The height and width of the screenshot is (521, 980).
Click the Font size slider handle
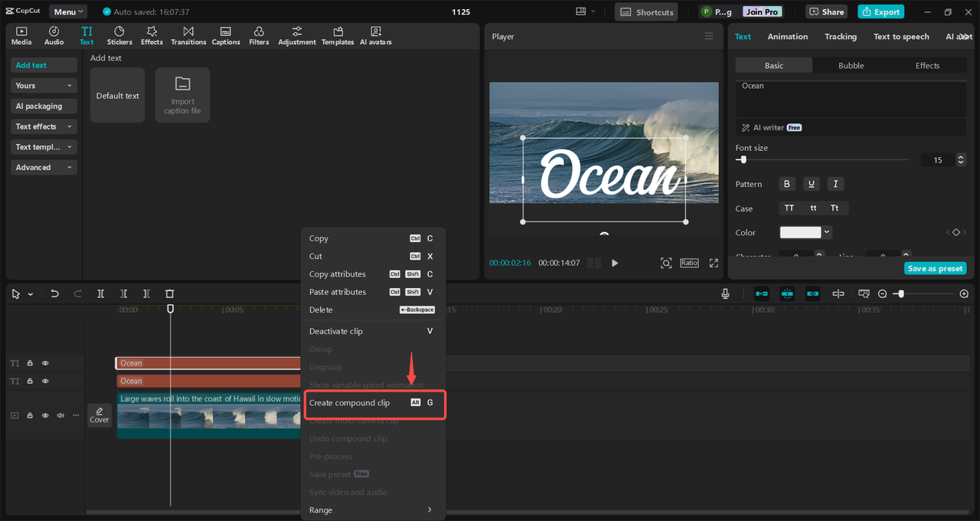(x=743, y=159)
